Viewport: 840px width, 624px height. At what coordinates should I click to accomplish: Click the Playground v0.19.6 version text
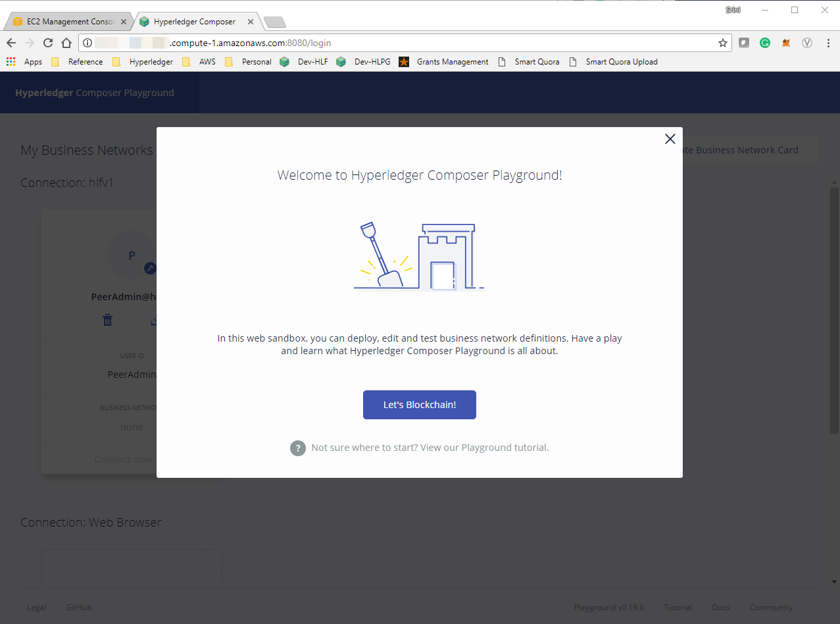click(609, 608)
